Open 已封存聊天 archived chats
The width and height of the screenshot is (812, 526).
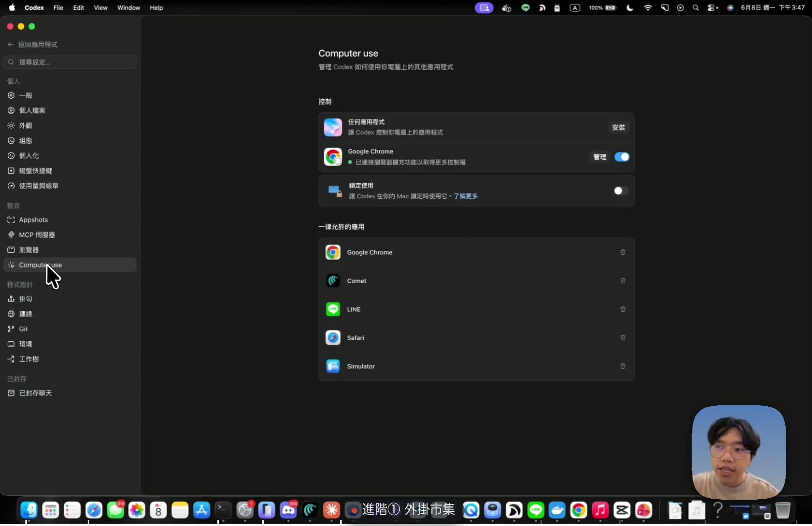tap(70, 393)
